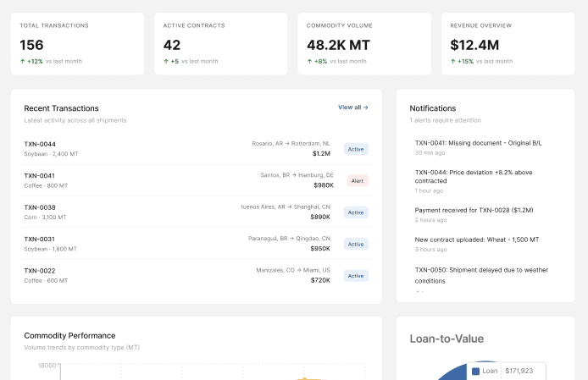Click the Revenue Overview $12.4M value
Screen dimensions: 588x380
click(x=474, y=45)
